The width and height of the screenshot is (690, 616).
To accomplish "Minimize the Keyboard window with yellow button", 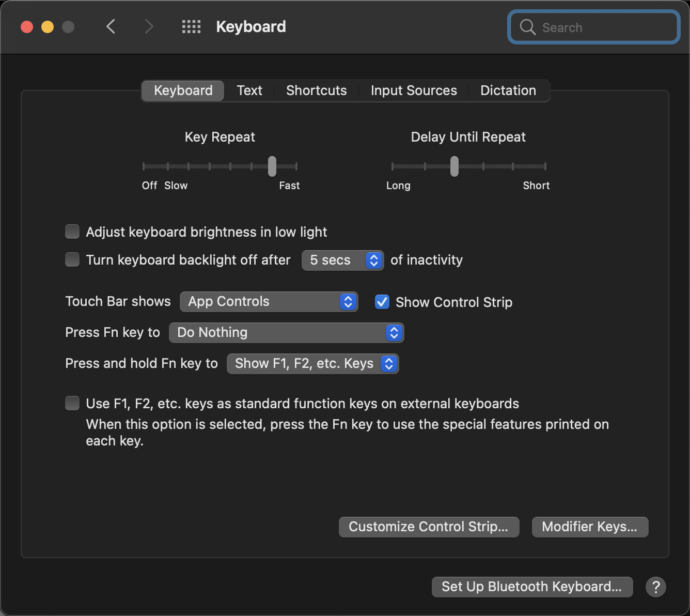I will [x=48, y=27].
